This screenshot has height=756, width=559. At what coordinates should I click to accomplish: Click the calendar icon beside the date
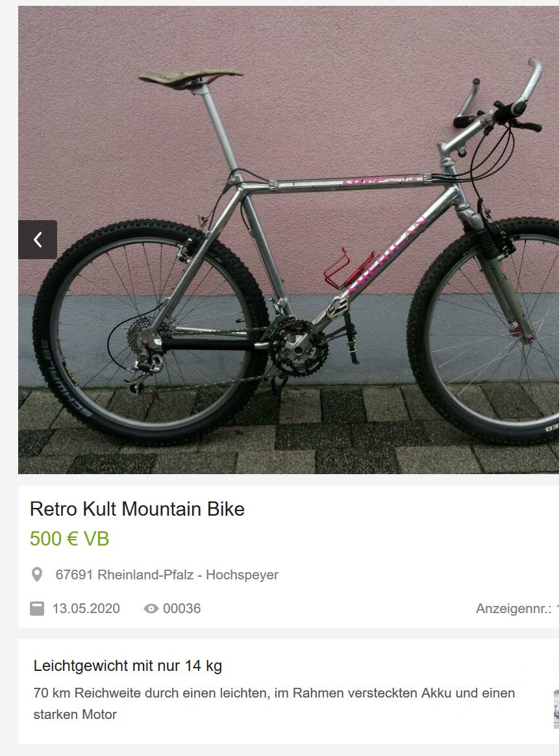click(x=37, y=609)
